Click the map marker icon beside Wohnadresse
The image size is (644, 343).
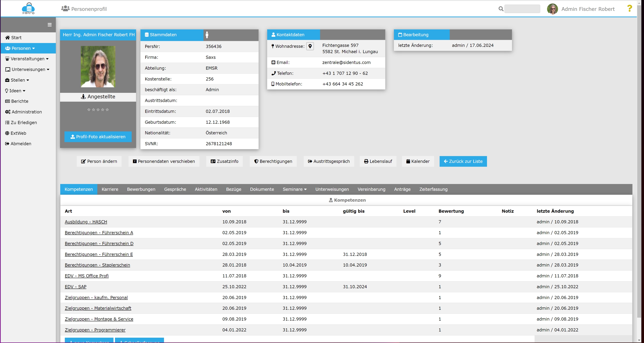(x=310, y=46)
